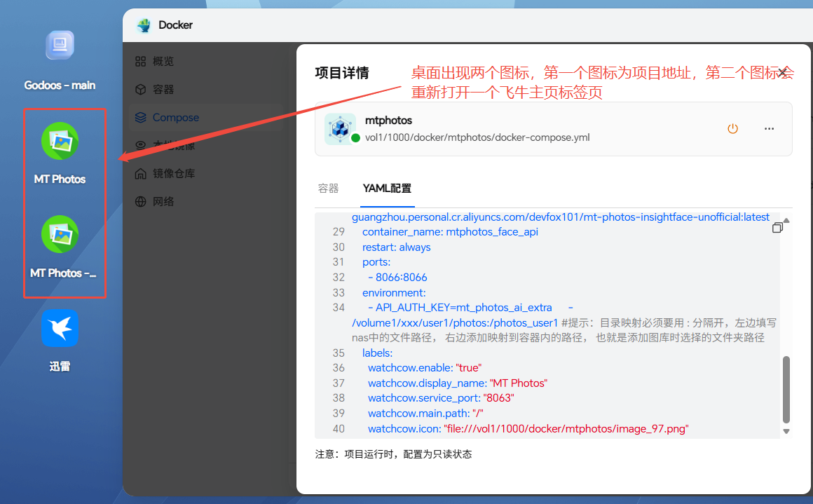Copy the YAML configuration with copy icon

click(777, 228)
